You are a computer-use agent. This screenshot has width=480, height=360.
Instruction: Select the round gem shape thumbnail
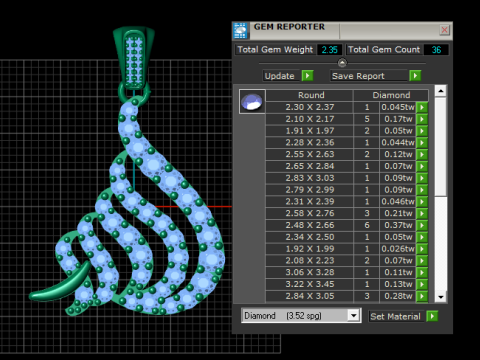(x=252, y=102)
